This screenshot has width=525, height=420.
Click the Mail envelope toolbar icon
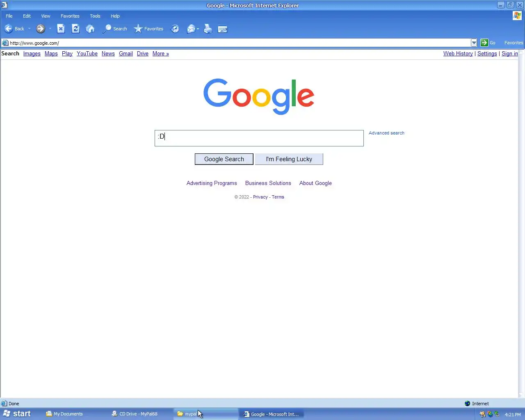pos(191,29)
